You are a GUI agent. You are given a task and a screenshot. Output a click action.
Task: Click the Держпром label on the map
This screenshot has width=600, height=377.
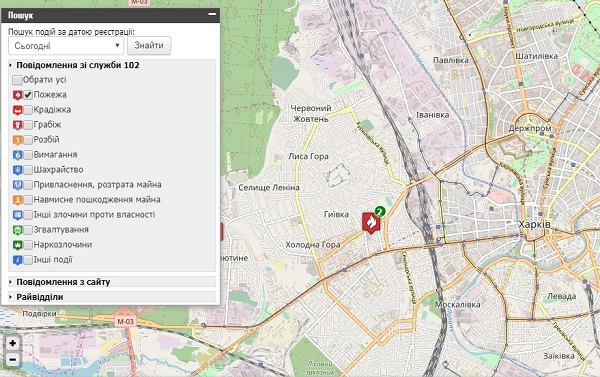530,128
